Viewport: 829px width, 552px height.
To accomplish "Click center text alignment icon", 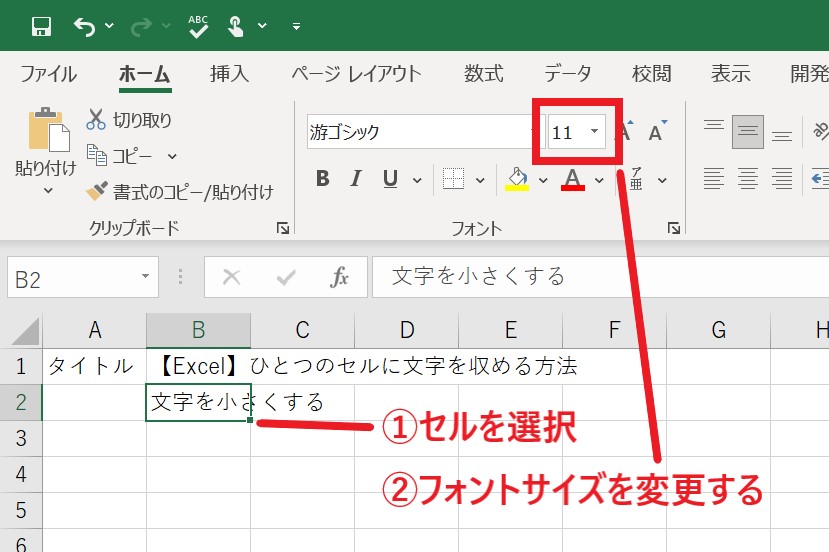I will coord(748,178).
